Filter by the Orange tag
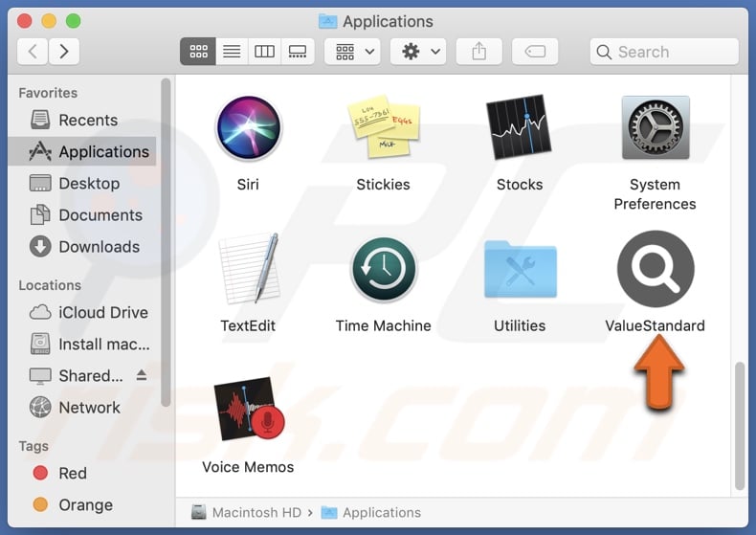Image resolution: width=756 pixels, height=535 pixels. pos(82,504)
